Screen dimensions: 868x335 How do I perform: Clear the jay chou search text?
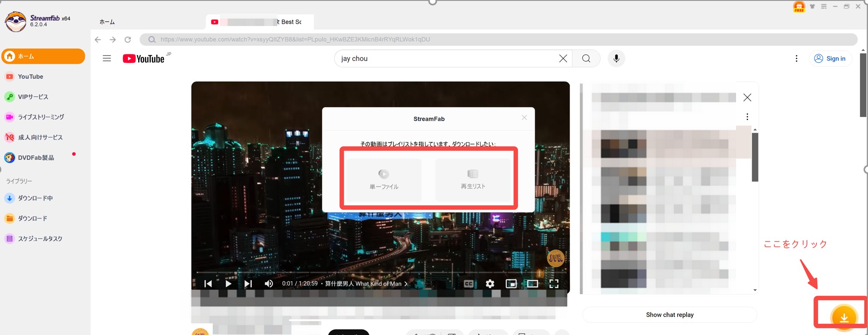563,58
